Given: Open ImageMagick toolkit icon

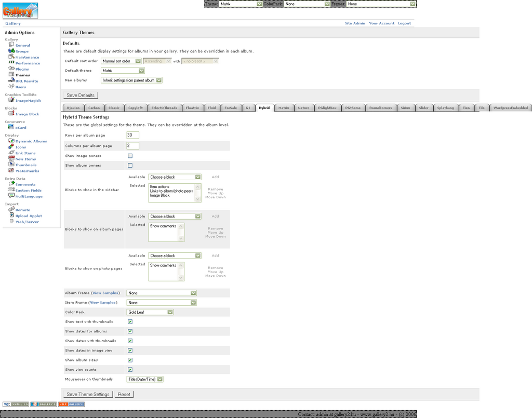Looking at the screenshot, I should click(x=11, y=100).
